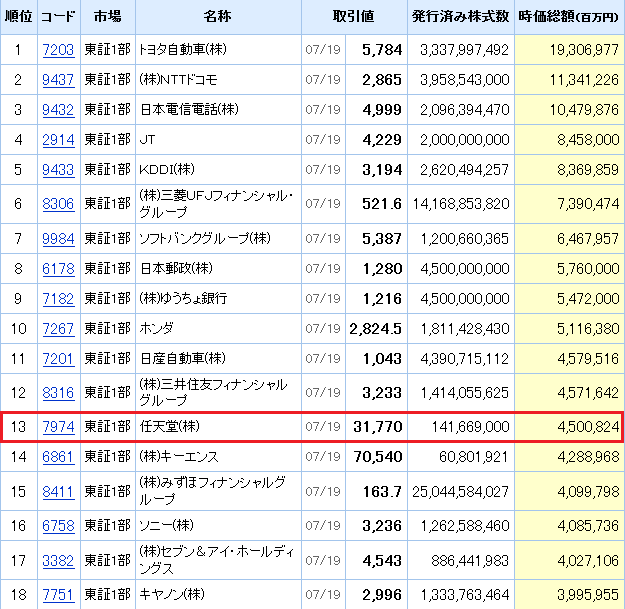Click shares issued value 14,168,853,820
This screenshot has width=625, height=609.
tap(461, 204)
